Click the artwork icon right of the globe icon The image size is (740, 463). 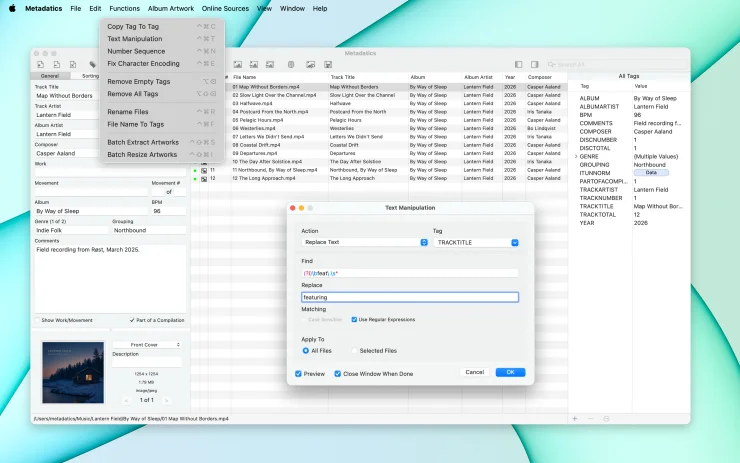tap(311, 64)
